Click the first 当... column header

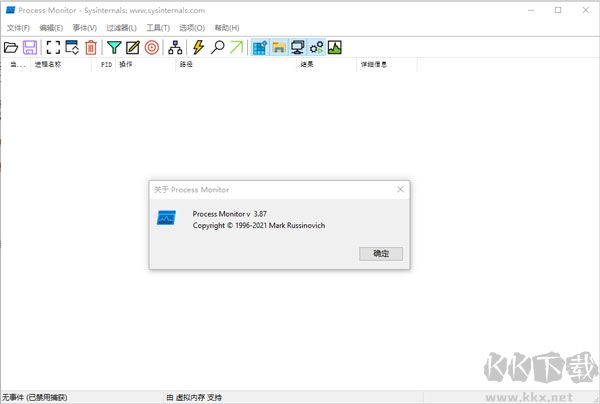[16, 64]
